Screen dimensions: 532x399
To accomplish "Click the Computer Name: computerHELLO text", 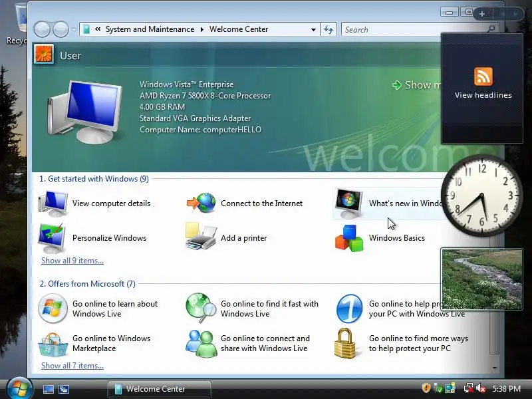I will coord(201,130).
